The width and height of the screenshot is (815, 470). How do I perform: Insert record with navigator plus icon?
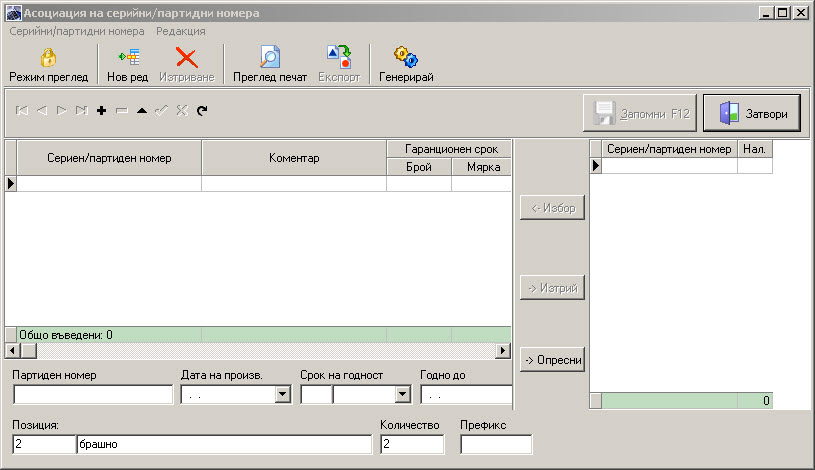[101, 110]
